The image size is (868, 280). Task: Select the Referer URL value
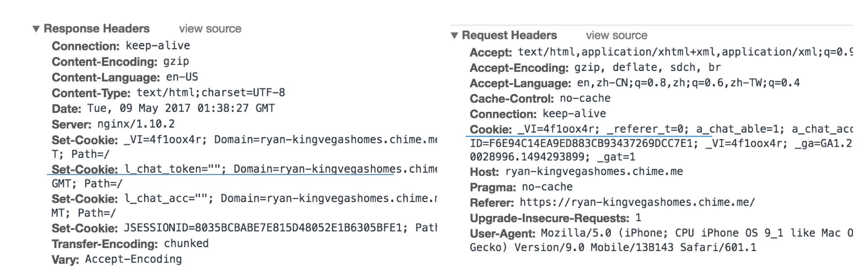click(x=637, y=202)
